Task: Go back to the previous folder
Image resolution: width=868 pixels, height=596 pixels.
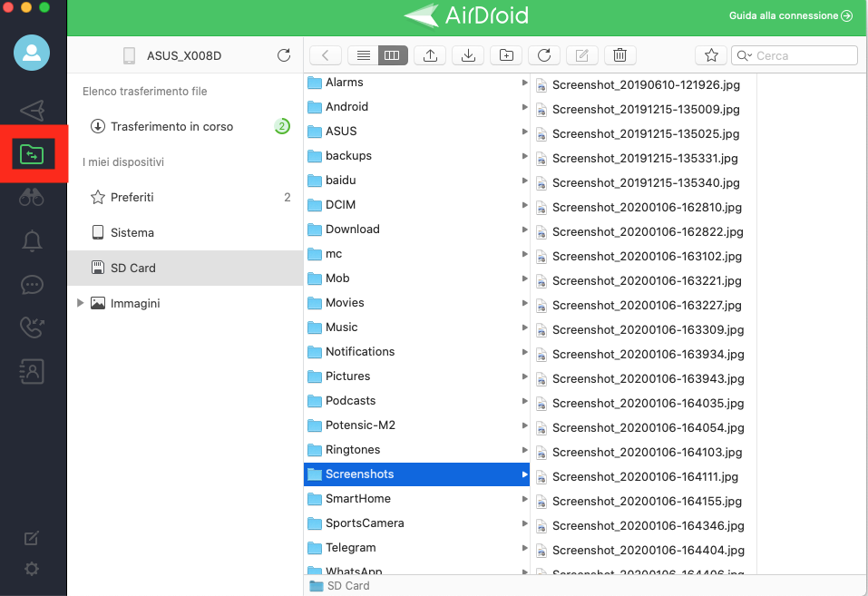Action: pos(326,55)
